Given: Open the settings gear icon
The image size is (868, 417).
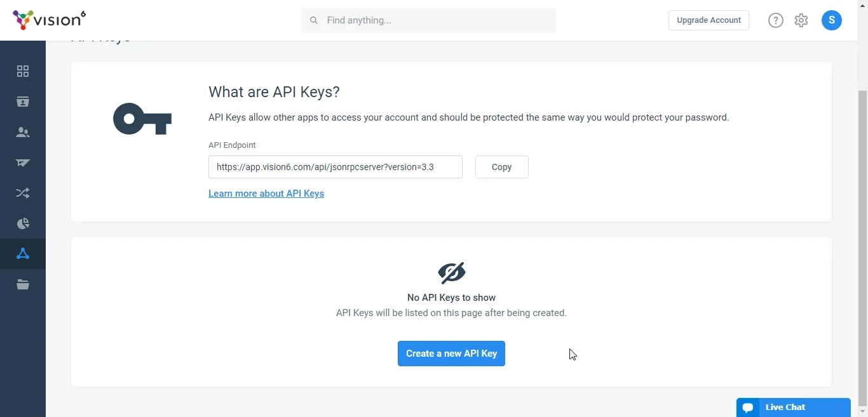Looking at the screenshot, I should [801, 20].
